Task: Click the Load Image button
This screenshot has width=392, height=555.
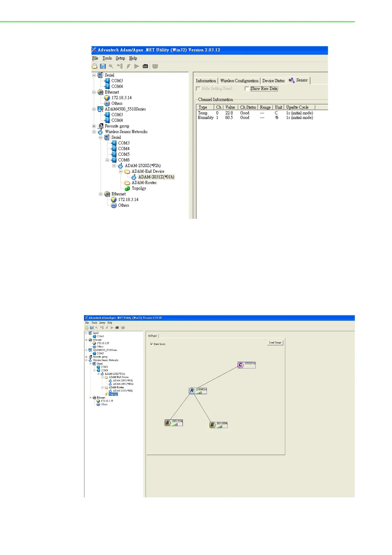Action: click(275, 343)
